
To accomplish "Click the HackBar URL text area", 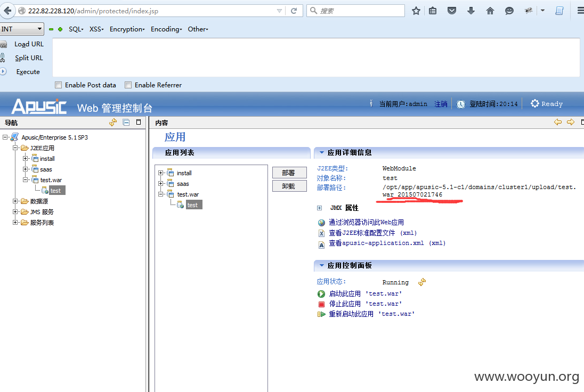I will click(x=316, y=58).
